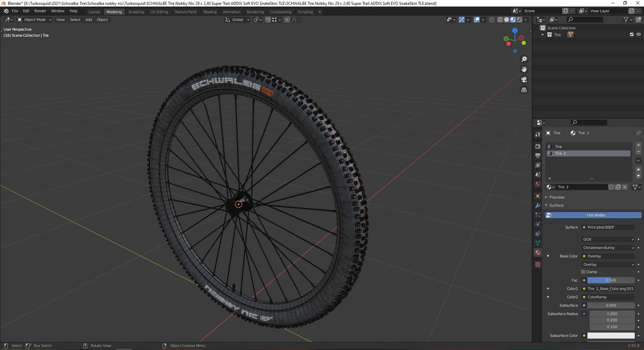Image resolution: width=644 pixels, height=350 pixels.
Task: Open the Render properties tab
Action: (538, 147)
